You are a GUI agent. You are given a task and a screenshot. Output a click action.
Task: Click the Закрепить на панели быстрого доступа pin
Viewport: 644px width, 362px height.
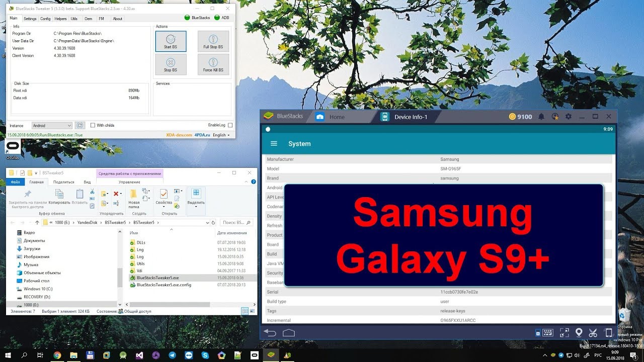coord(28,198)
